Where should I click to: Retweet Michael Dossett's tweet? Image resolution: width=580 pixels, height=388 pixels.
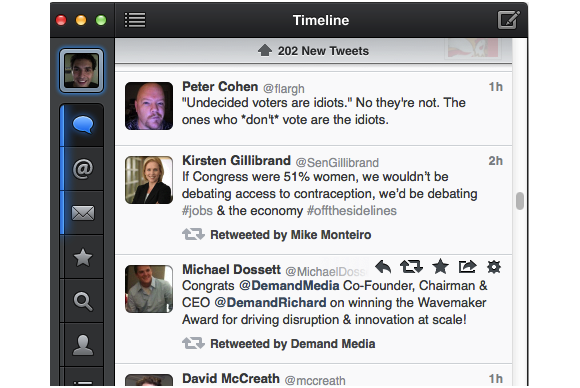pos(411,267)
